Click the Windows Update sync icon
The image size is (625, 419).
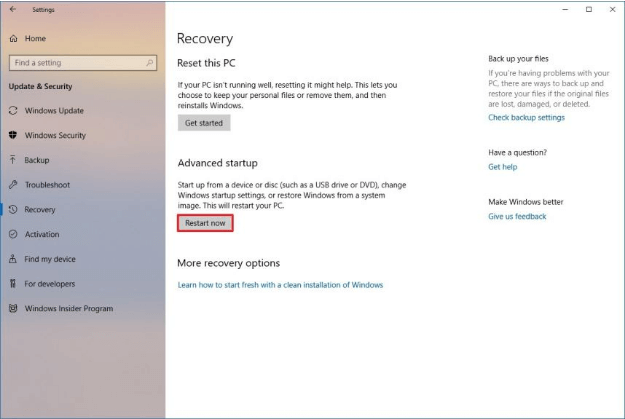[x=13, y=110]
